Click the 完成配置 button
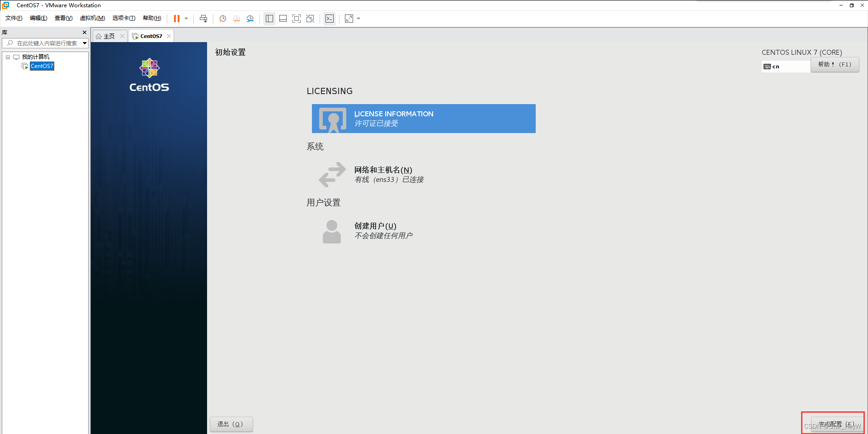The image size is (868, 434). (833, 424)
